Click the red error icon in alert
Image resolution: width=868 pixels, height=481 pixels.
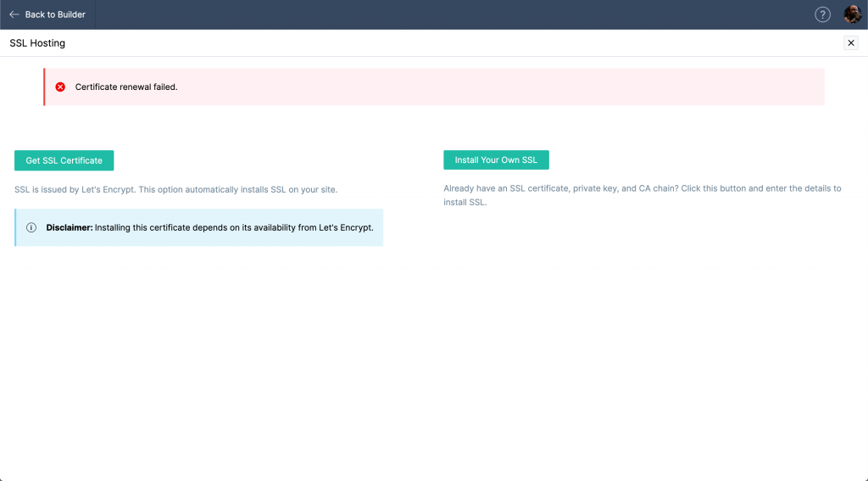(x=60, y=87)
